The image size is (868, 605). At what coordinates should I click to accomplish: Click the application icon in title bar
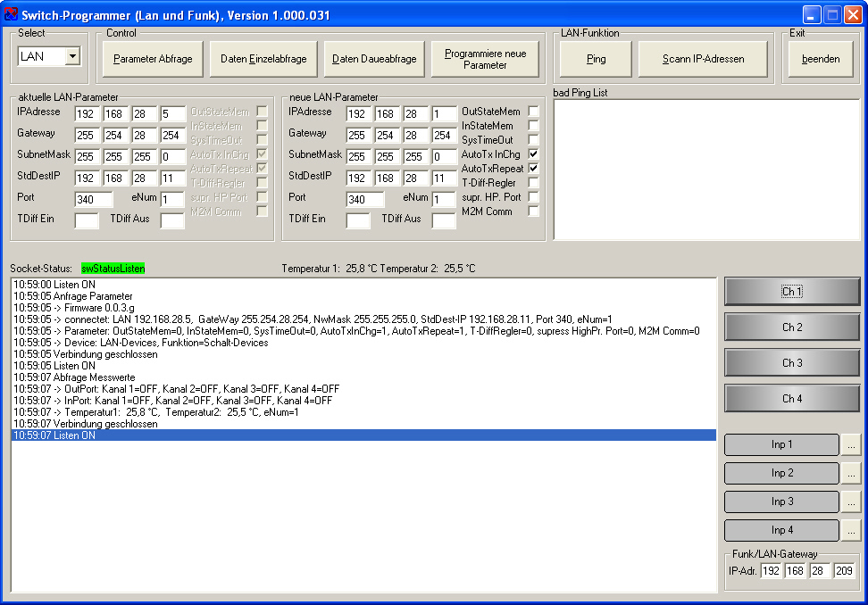11,14
